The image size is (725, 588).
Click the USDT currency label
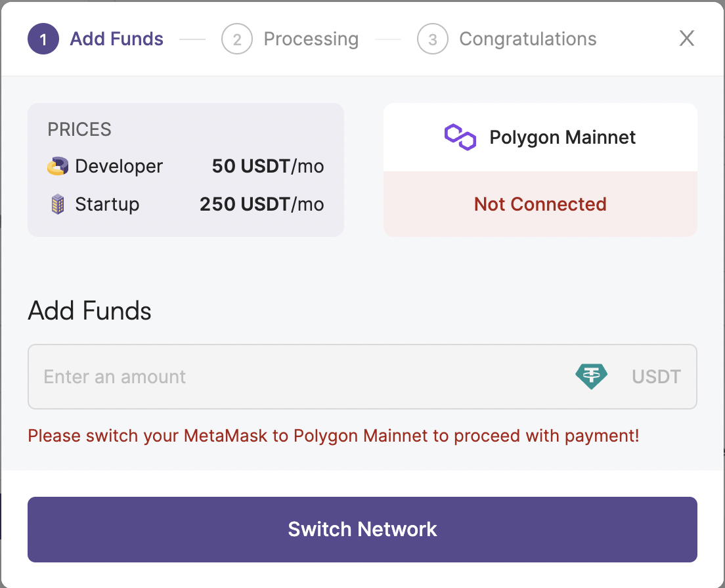657,377
